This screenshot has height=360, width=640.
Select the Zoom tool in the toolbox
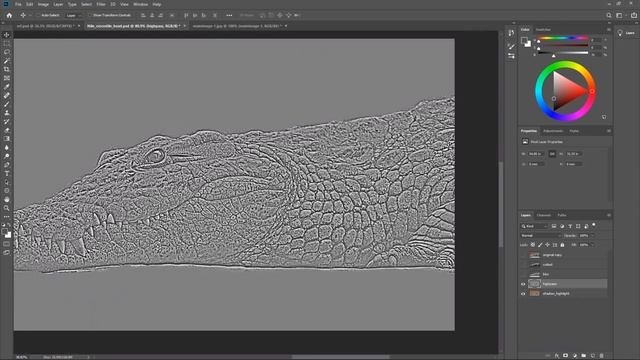7,208
